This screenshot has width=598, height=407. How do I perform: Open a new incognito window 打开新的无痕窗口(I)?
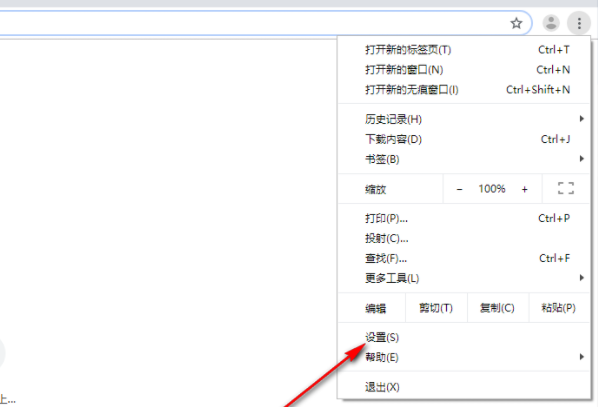(464, 90)
